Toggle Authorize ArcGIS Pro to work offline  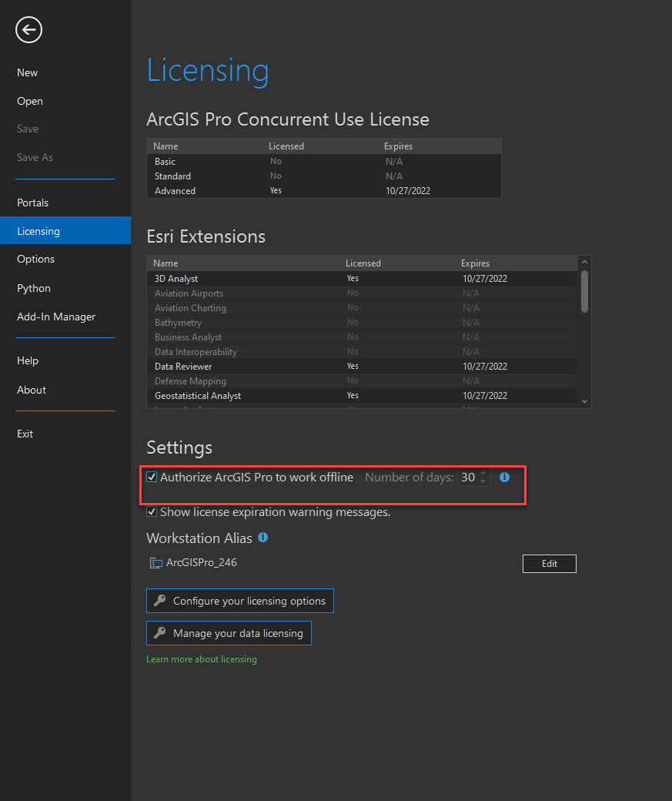pyautogui.click(x=152, y=477)
